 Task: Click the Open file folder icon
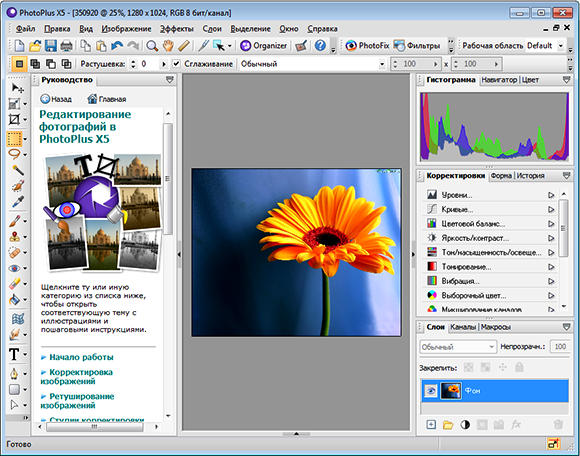pyautogui.click(x=35, y=46)
